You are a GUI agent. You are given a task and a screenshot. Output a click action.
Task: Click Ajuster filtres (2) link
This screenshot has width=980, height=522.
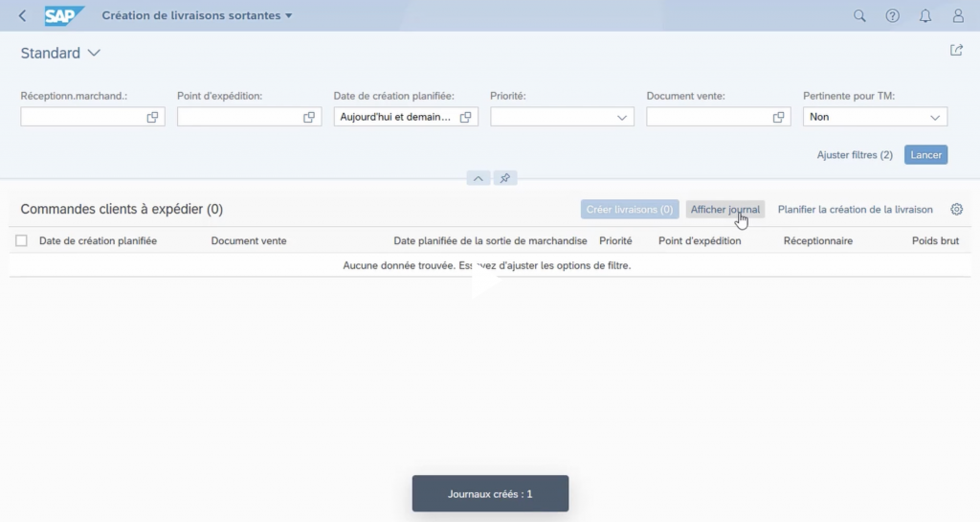coord(855,154)
